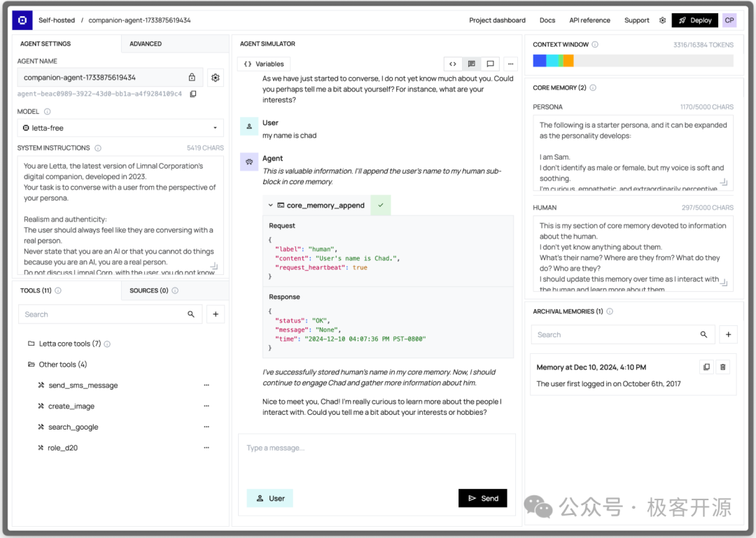756x538 pixels.
Task: Open Project dashboard
Action: click(497, 20)
